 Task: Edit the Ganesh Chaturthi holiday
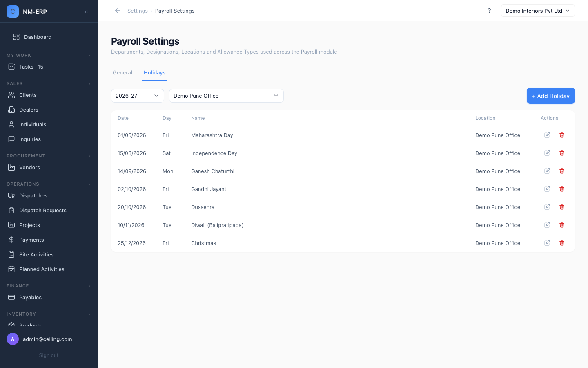[547, 171]
